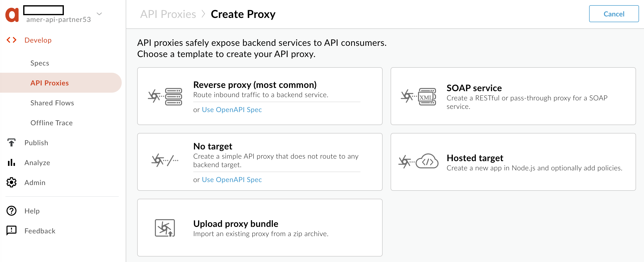Click the Analyze bar chart icon

tap(11, 163)
